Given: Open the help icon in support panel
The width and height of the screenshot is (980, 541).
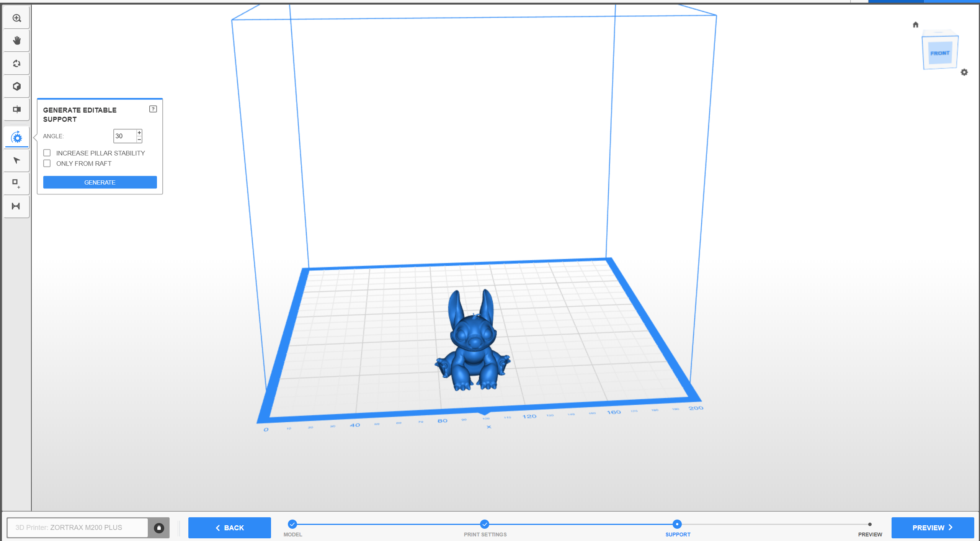Looking at the screenshot, I should (153, 109).
